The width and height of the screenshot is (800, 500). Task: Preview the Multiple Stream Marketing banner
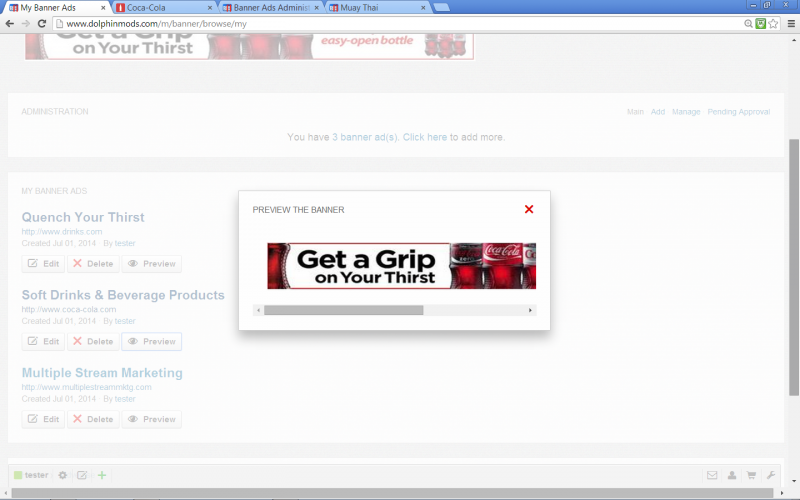(x=152, y=419)
